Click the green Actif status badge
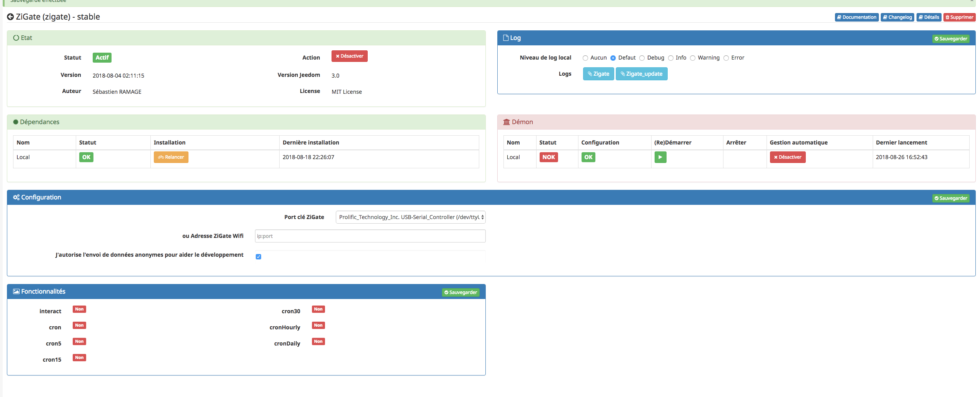Viewport: 980px width, 397px height. tap(102, 58)
